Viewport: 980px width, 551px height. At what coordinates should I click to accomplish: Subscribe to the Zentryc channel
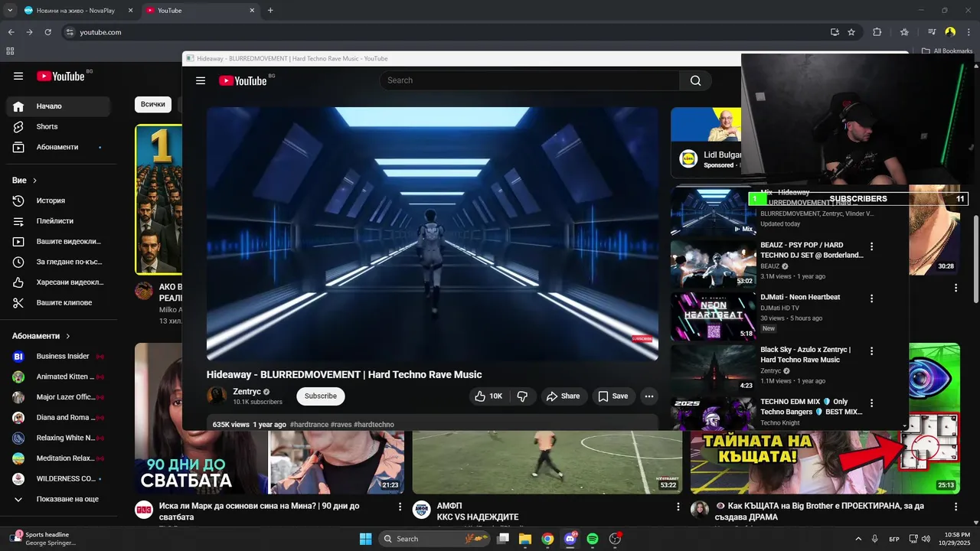click(321, 396)
